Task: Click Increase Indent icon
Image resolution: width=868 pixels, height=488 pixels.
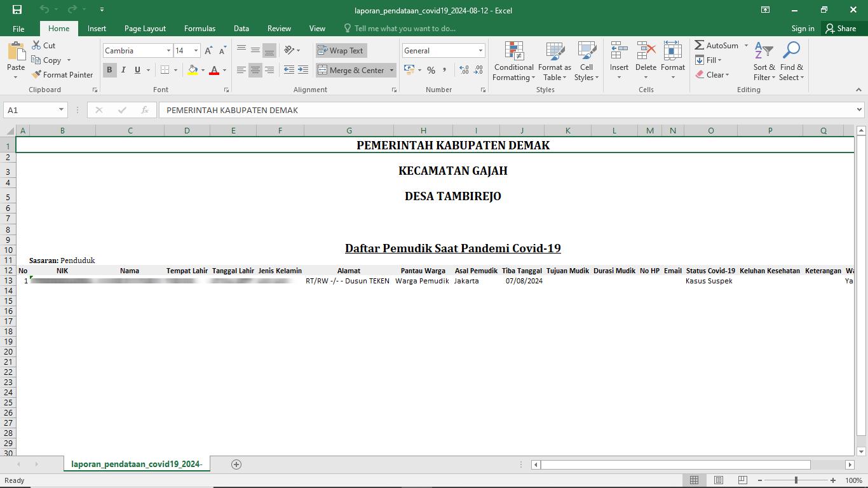Action: (303, 70)
